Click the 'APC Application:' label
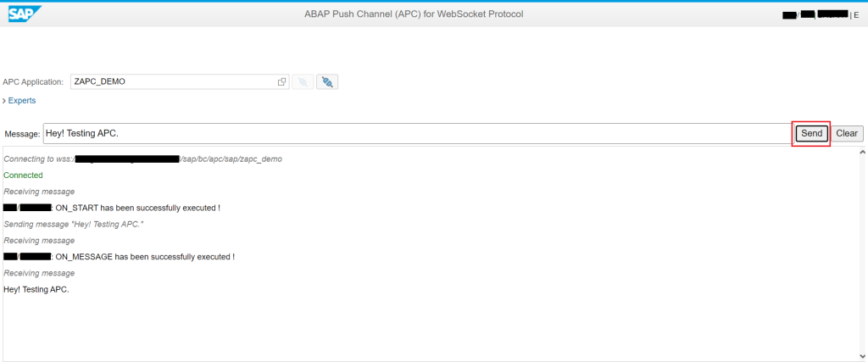The height and width of the screenshot is (362, 868). 33,82
